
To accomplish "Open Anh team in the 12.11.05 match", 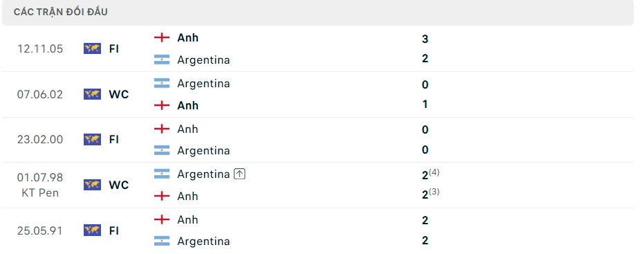I will [187, 38].
